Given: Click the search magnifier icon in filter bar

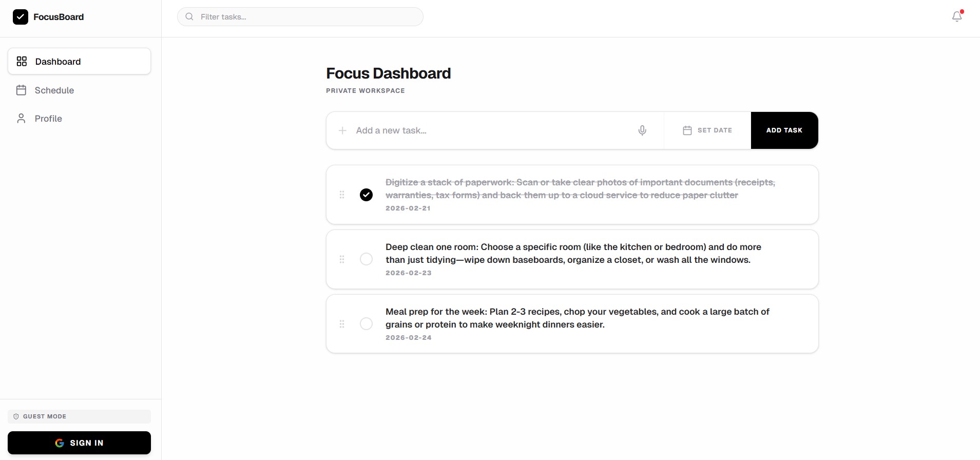Looking at the screenshot, I should click(x=189, y=17).
